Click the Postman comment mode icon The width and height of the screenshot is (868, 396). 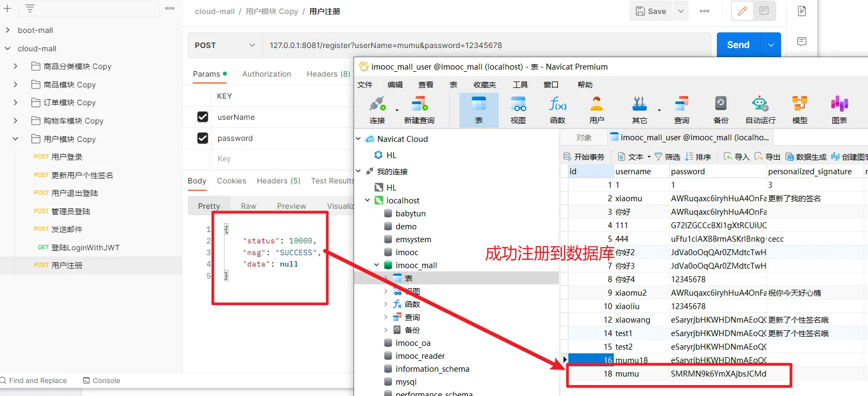pos(764,11)
